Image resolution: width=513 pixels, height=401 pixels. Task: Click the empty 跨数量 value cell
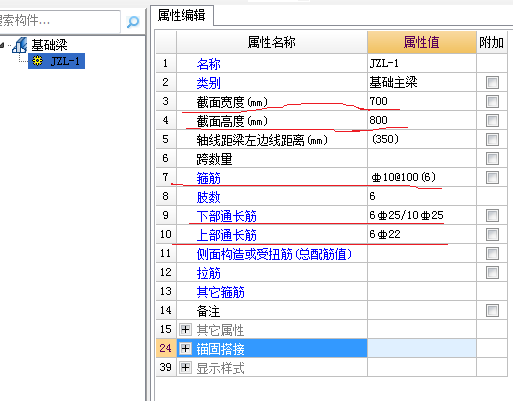click(422, 158)
